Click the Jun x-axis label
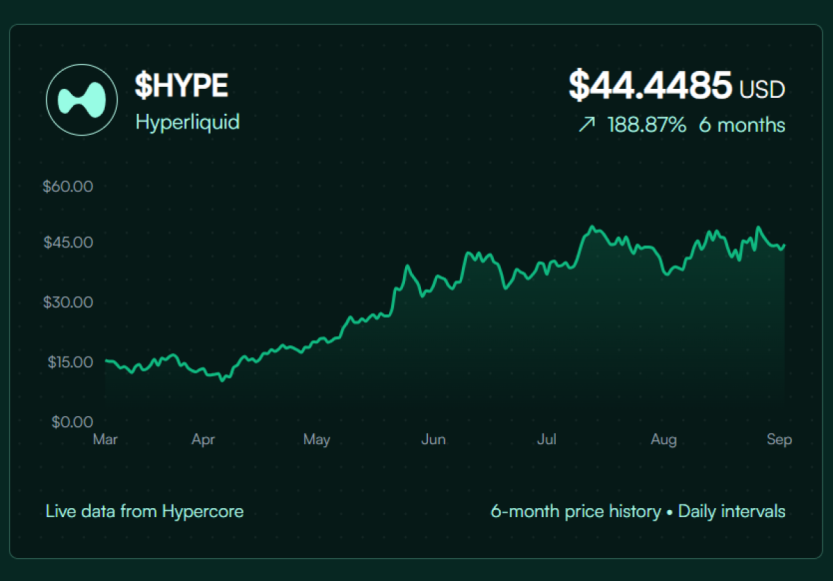 click(x=434, y=439)
